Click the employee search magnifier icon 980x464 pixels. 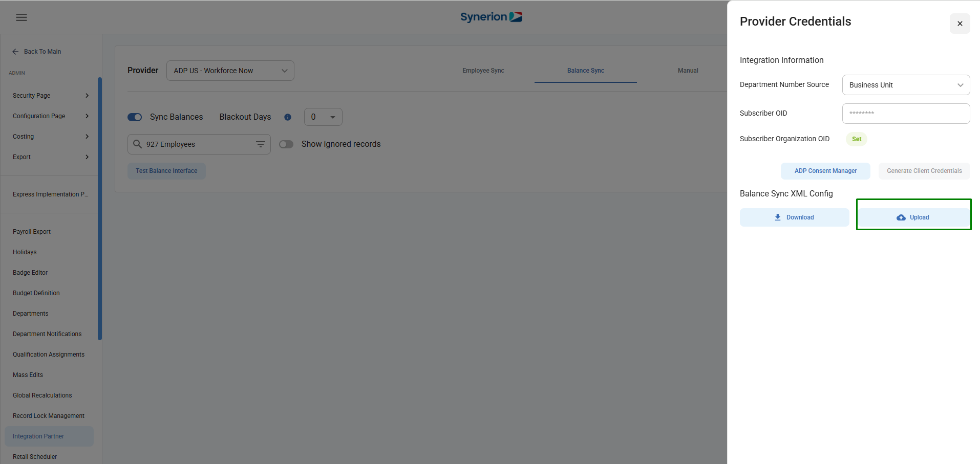point(137,144)
